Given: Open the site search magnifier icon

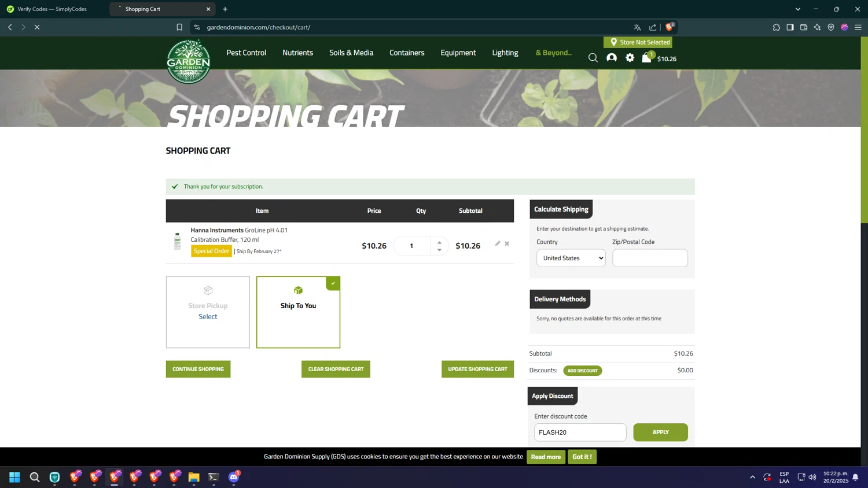Looking at the screenshot, I should pyautogui.click(x=593, y=58).
